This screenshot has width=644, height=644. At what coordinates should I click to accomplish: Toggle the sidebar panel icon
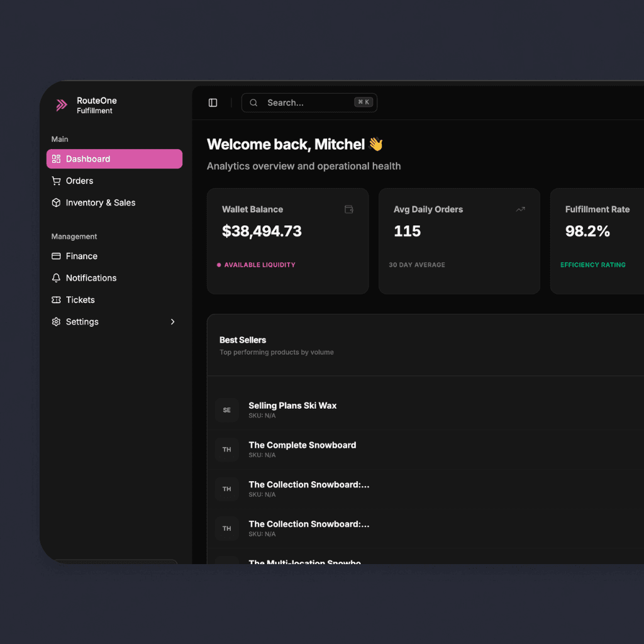pyautogui.click(x=213, y=103)
